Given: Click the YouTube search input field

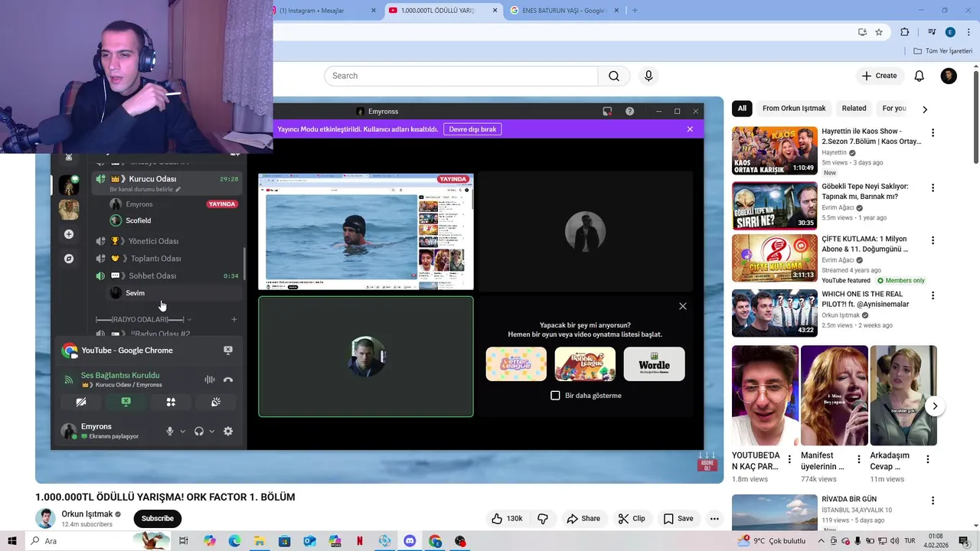Looking at the screenshot, I should point(461,76).
